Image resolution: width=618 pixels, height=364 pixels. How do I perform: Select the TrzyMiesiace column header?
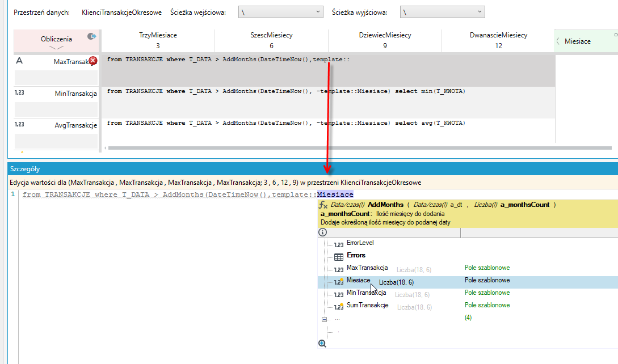point(158,40)
